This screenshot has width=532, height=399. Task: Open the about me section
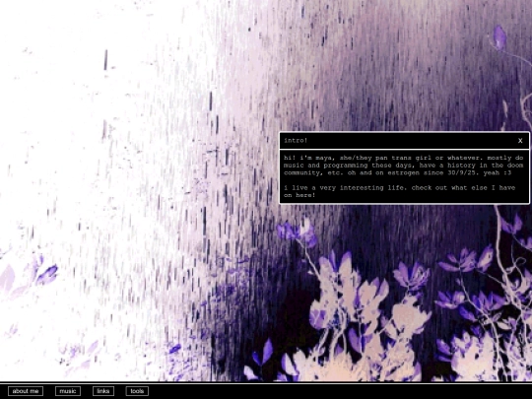(x=26, y=391)
